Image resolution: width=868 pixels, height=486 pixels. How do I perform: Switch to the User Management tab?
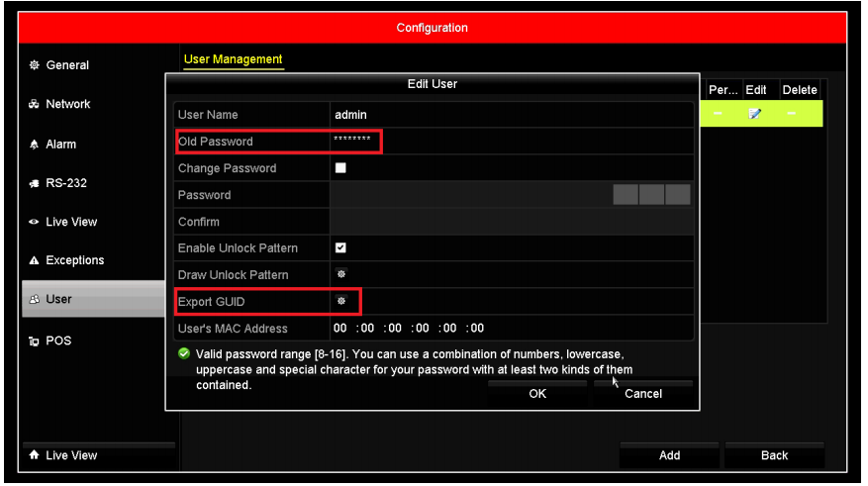(x=233, y=59)
